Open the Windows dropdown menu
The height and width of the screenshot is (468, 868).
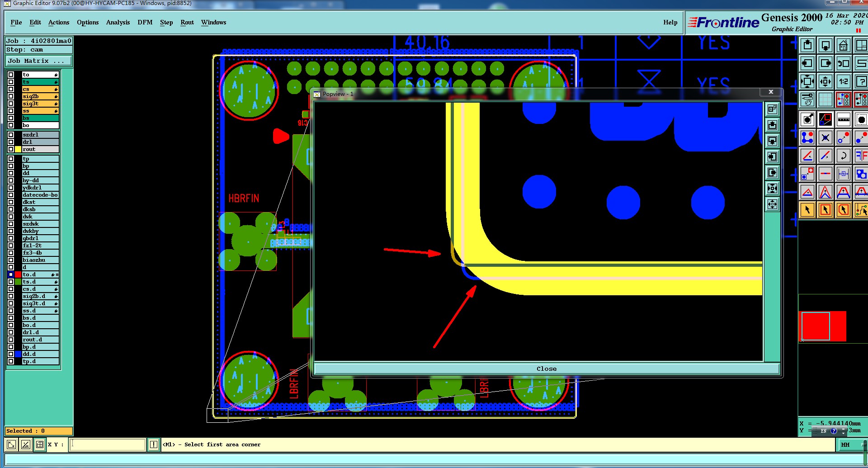[x=214, y=22]
